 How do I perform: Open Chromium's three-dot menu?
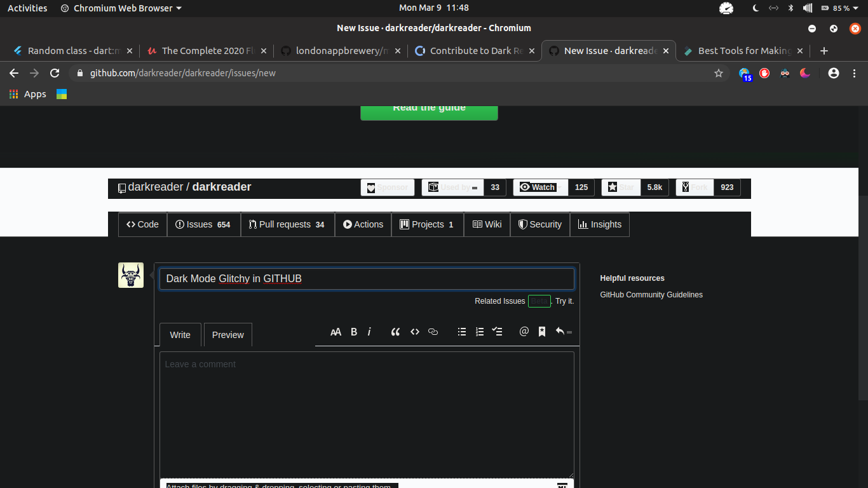(x=854, y=73)
